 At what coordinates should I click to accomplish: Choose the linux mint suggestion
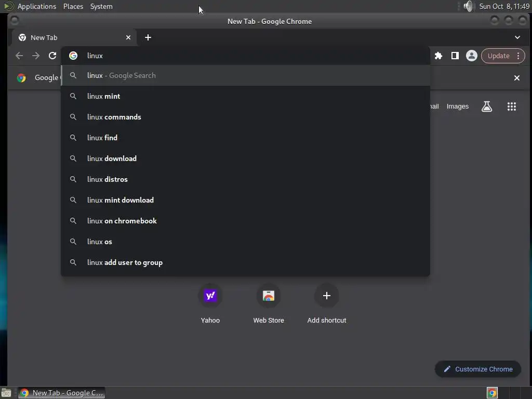point(245,96)
